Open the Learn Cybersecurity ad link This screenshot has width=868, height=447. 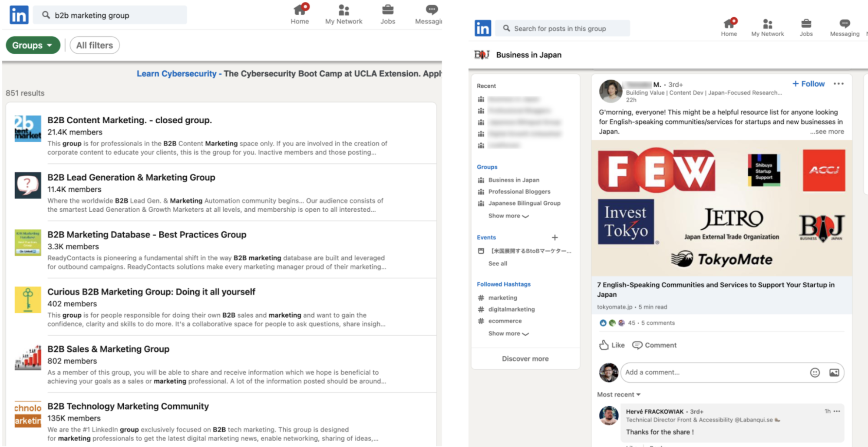click(176, 73)
